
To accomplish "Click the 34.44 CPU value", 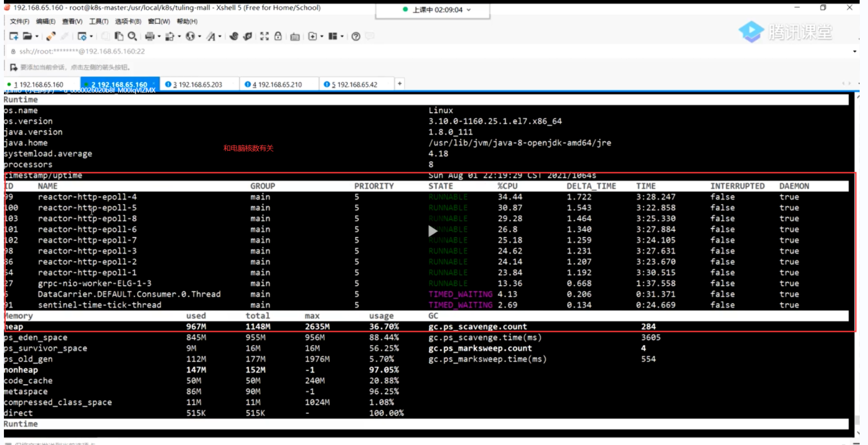I will click(x=510, y=197).
